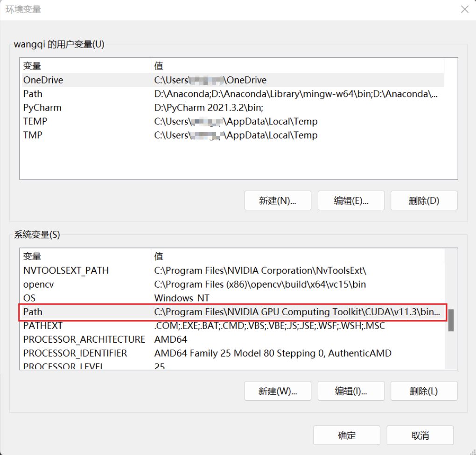Screen dimensions: 476x455
Task: Close the 环境变量 dialog window
Action: tap(464, 9)
